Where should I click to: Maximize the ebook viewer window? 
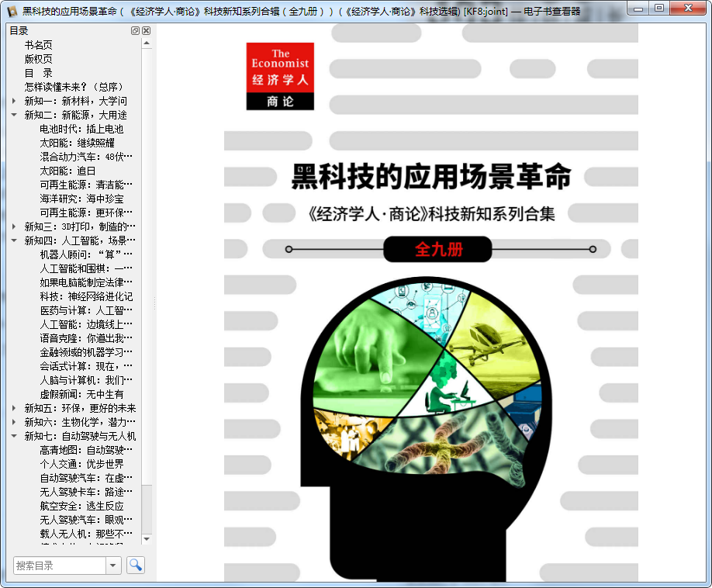pyautogui.click(x=659, y=9)
